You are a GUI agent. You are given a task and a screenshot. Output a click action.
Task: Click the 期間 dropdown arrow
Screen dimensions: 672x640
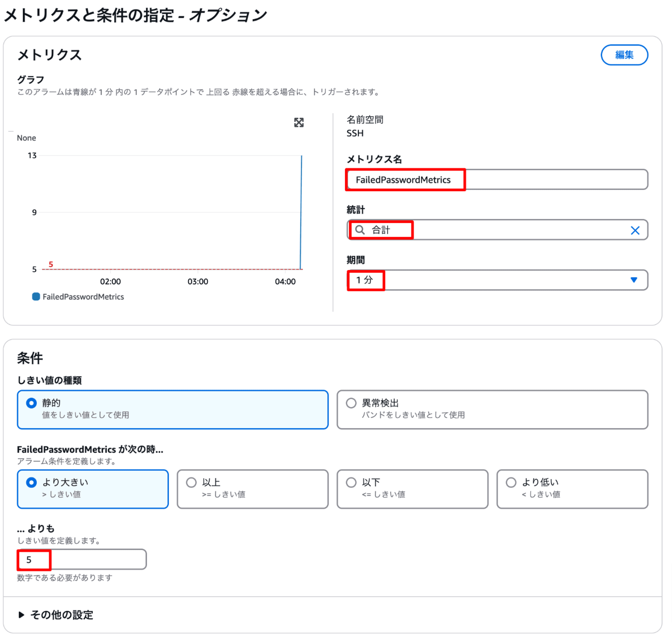pyautogui.click(x=633, y=280)
